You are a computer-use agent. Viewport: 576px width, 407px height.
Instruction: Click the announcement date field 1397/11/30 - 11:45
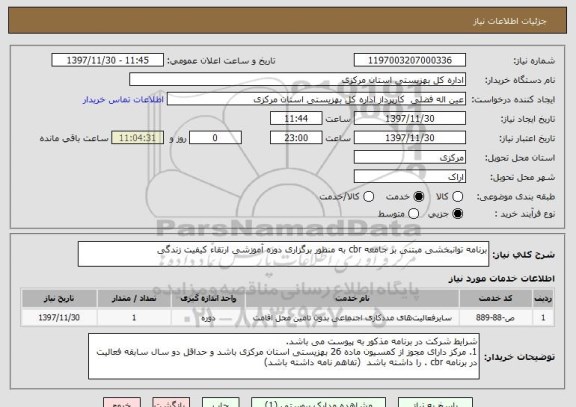[x=108, y=60]
